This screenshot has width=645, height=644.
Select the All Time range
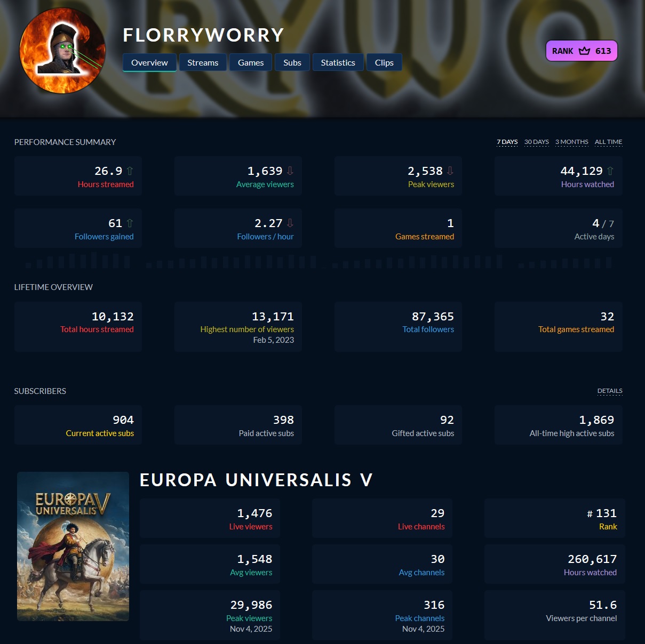pyautogui.click(x=608, y=142)
